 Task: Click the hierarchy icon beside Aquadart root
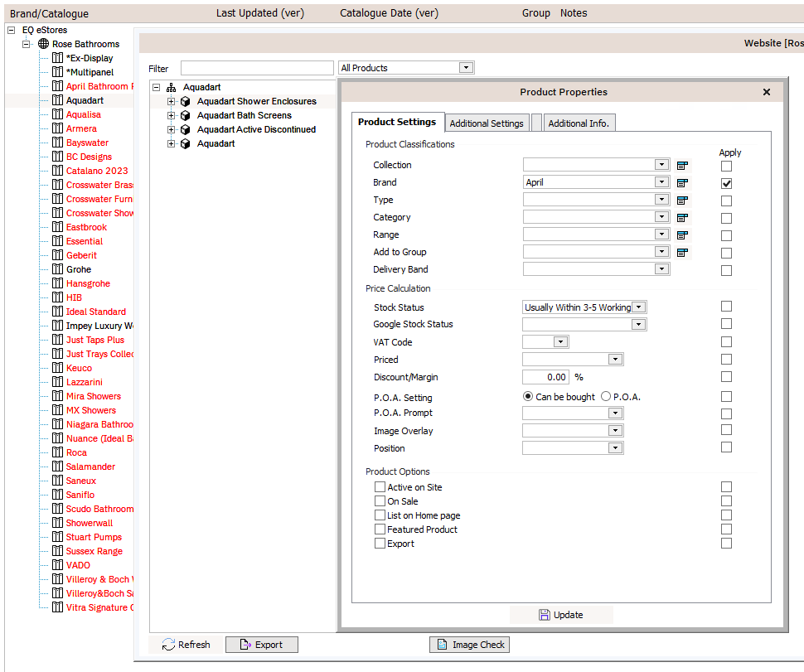click(x=172, y=87)
